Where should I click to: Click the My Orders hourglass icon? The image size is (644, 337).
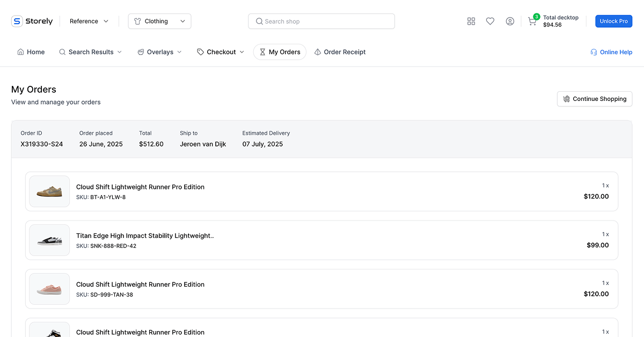pyautogui.click(x=262, y=52)
